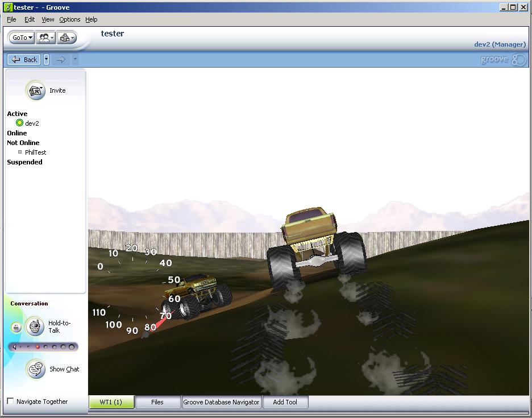Open the GoTo dropdown
The height and width of the screenshot is (418, 532).
tap(23, 38)
